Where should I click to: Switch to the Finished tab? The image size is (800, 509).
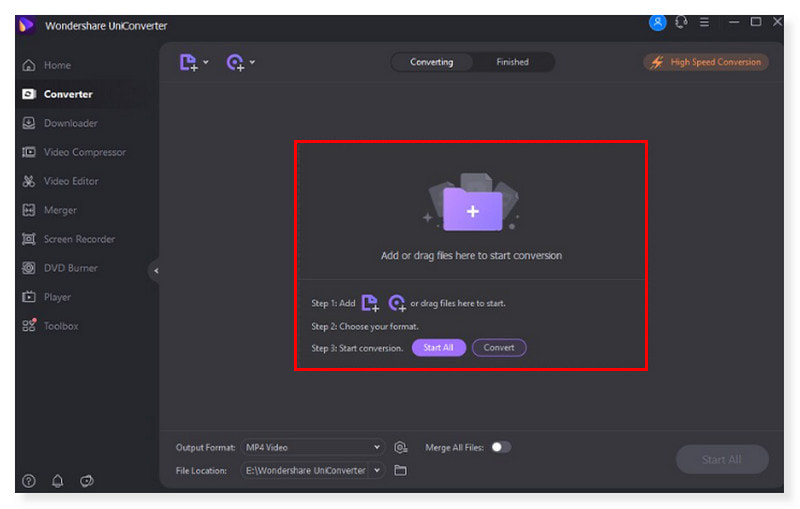[x=512, y=62]
